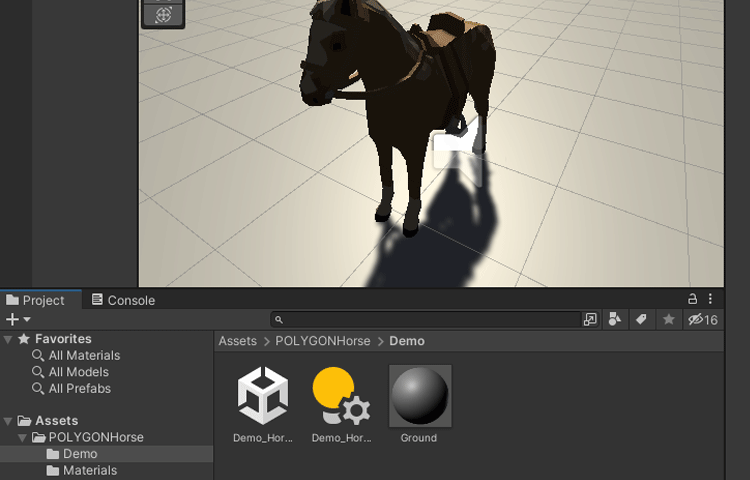Select the Assets root folder
The image size is (750, 480).
click(x=56, y=421)
